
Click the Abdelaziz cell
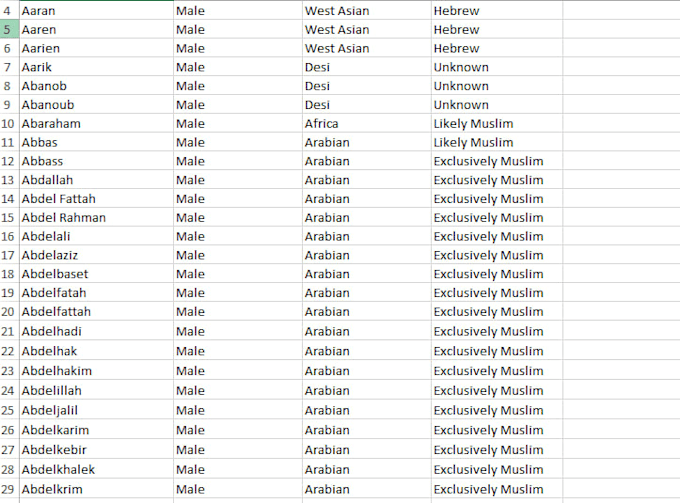(96, 255)
